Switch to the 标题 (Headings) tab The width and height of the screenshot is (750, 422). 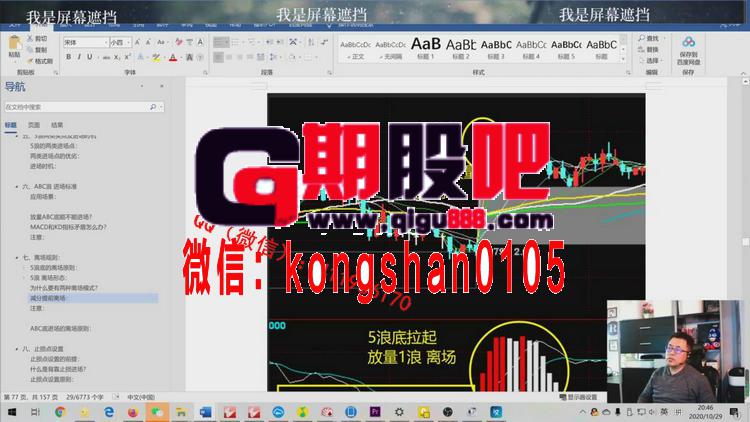coord(11,125)
